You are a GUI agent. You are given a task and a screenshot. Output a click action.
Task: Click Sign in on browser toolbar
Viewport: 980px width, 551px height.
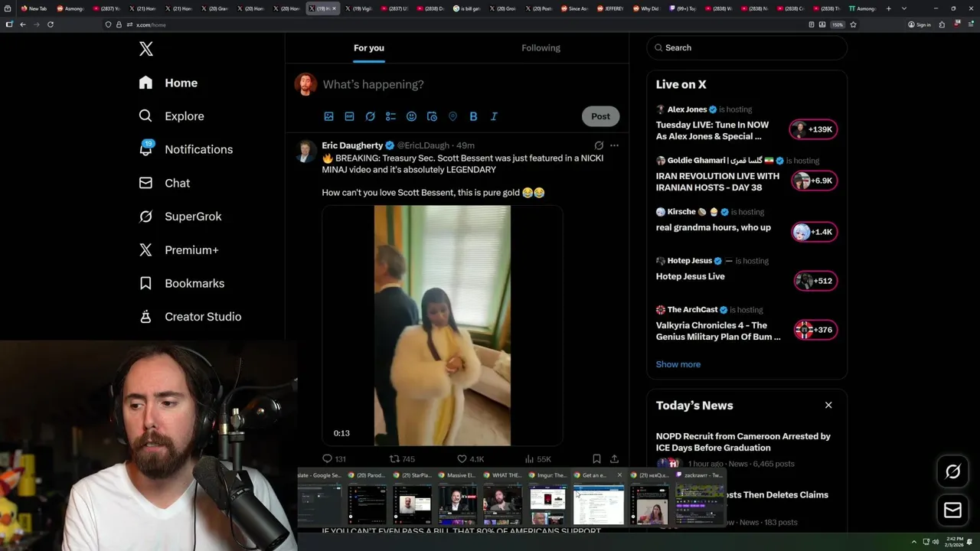click(x=920, y=24)
